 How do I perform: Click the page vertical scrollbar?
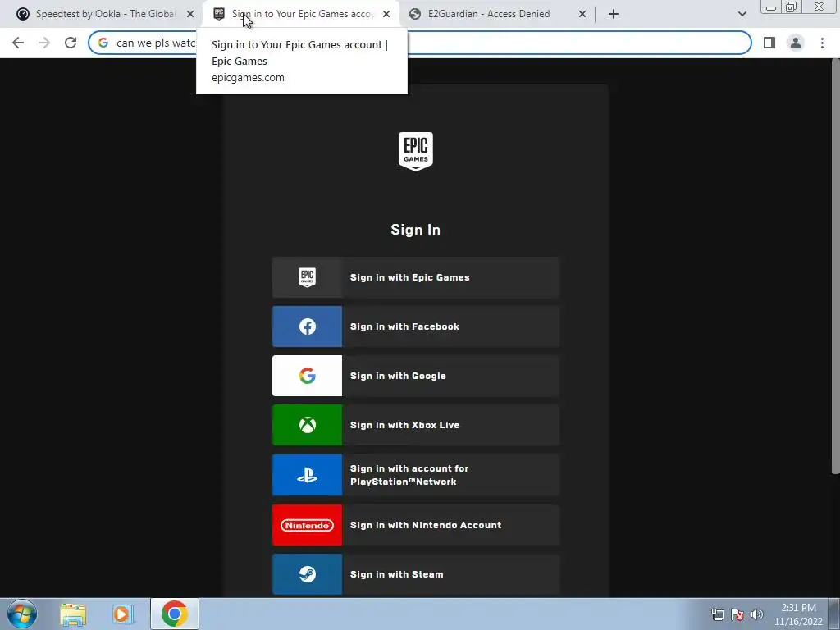[835, 267]
